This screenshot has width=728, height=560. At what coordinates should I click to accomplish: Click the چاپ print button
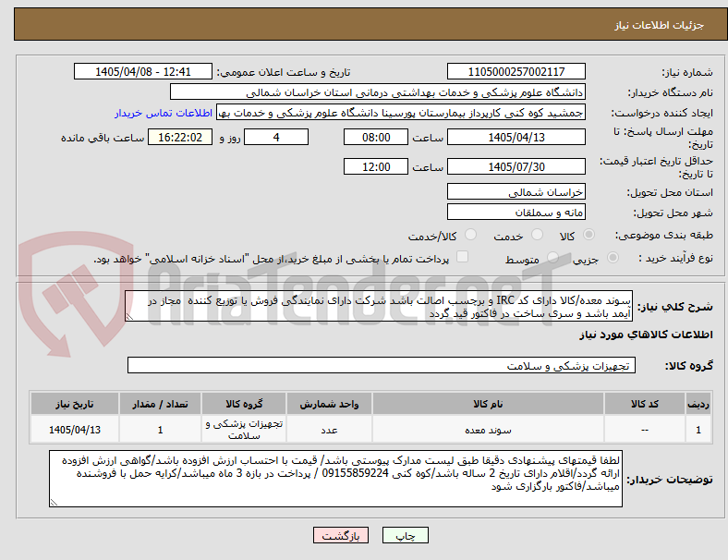click(x=406, y=535)
